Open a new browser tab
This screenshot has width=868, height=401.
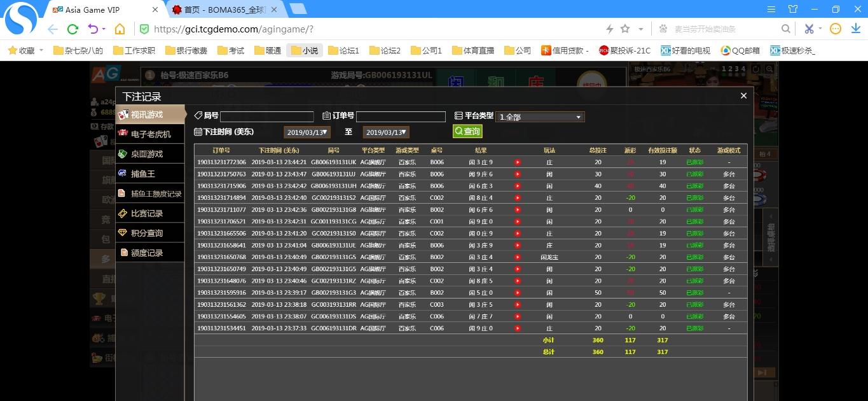298,9
